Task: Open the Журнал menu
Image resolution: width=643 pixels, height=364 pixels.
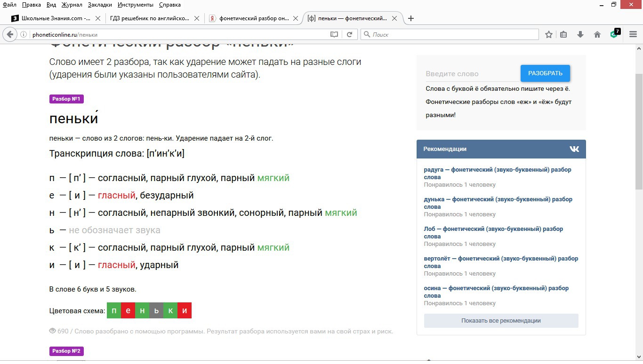Action: coord(72,5)
